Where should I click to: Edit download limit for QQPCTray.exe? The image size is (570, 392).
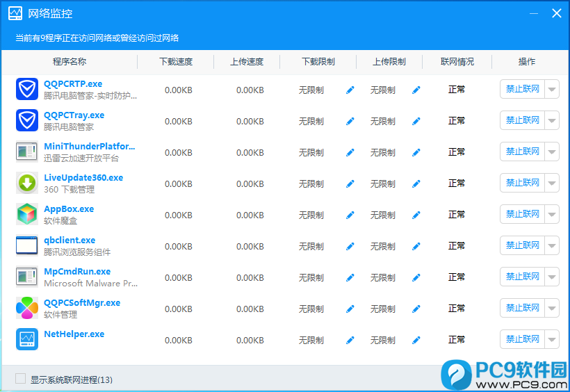point(350,121)
